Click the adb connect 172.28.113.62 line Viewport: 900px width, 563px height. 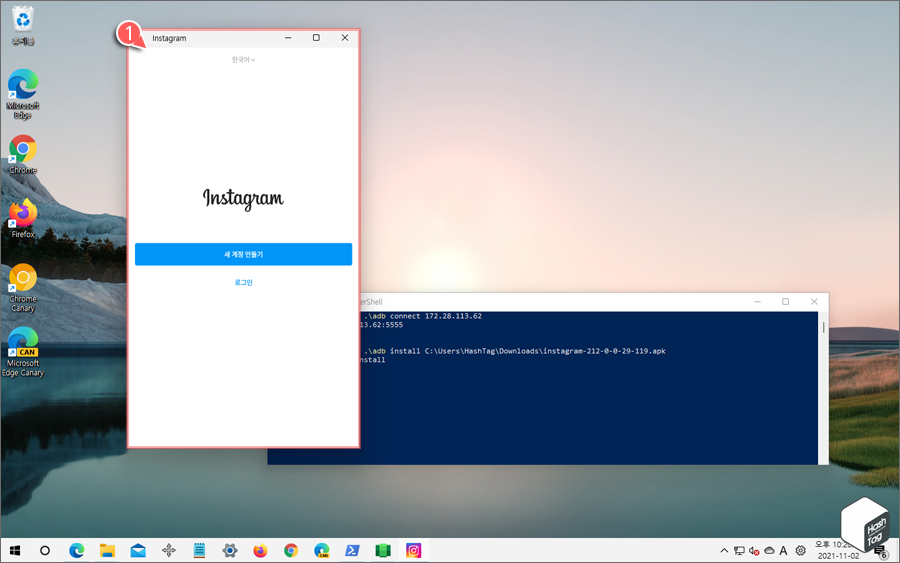coord(423,316)
